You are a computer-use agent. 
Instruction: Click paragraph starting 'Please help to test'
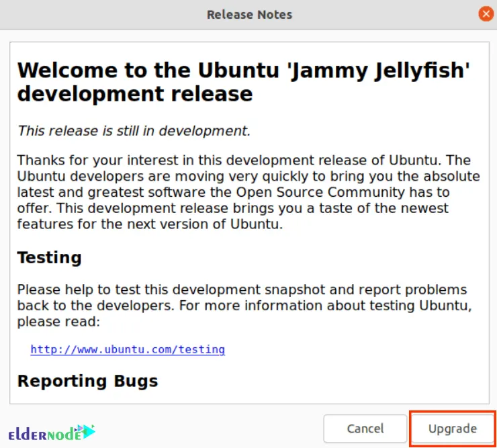[x=244, y=306]
